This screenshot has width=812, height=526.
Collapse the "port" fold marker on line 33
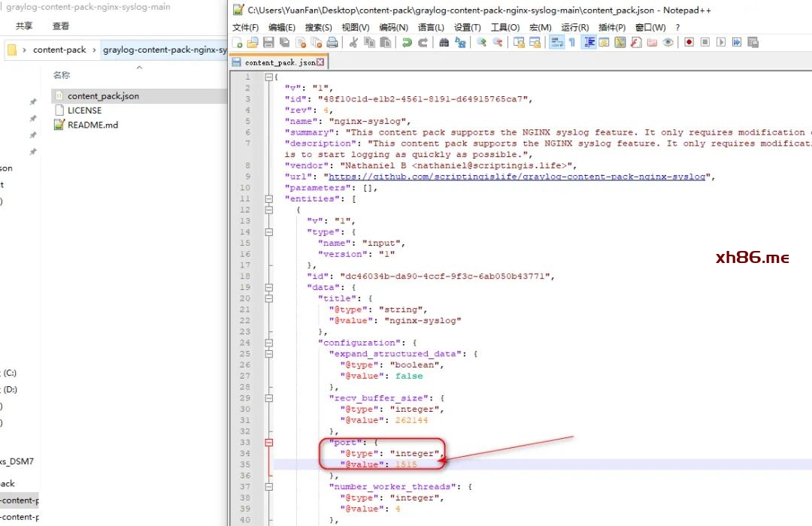click(x=269, y=443)
